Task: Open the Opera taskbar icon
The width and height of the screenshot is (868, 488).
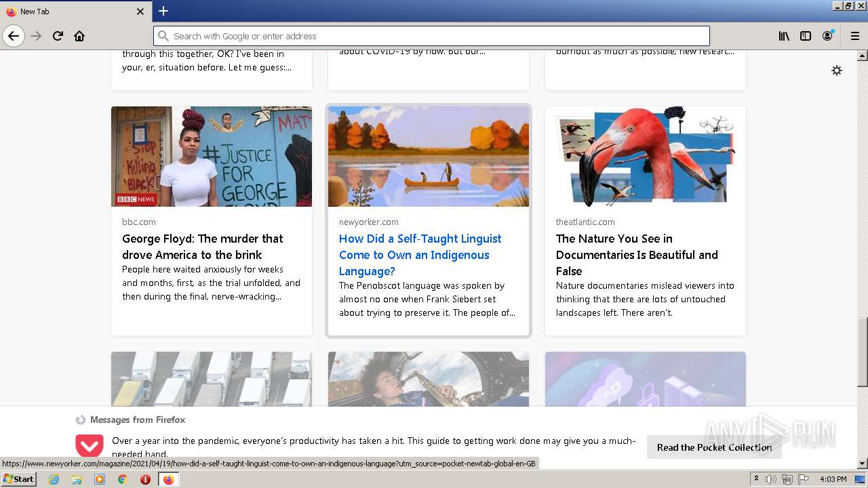Action: coord(145,479)
